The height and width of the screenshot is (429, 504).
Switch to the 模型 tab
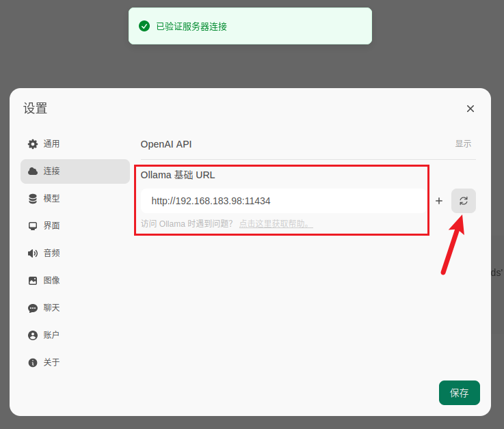tap(75, 198)
